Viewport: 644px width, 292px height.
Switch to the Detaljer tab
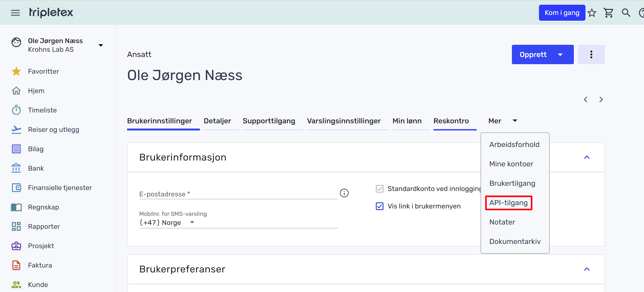point(217,121)
